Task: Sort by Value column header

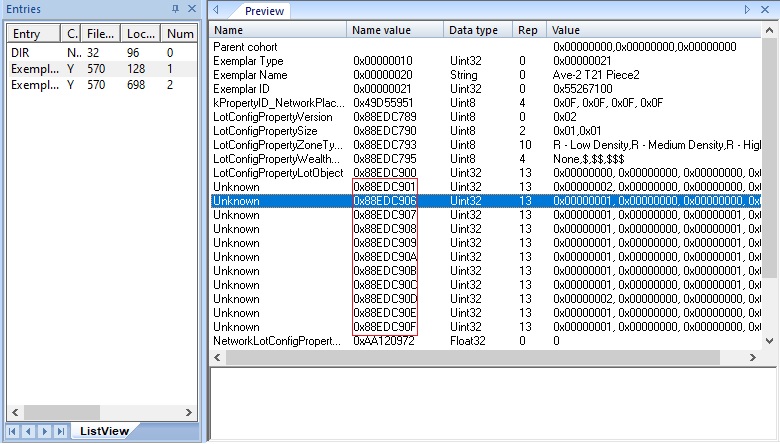Action: (x=654, y=30)
